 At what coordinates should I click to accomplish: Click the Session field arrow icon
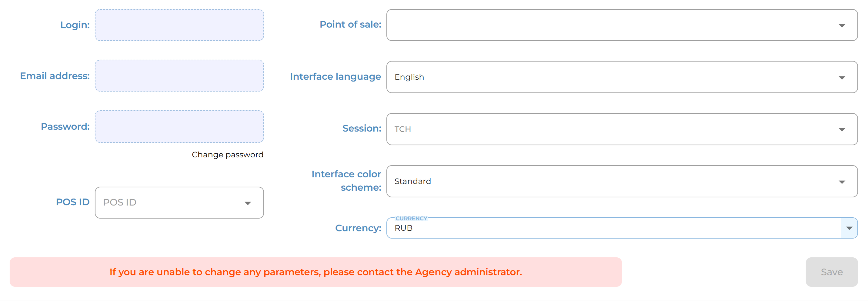pos(842,129)
